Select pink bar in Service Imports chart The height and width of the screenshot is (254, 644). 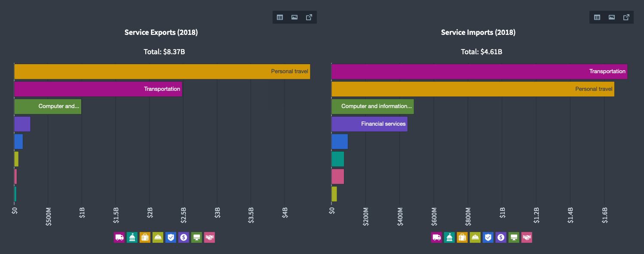[338, 177]
